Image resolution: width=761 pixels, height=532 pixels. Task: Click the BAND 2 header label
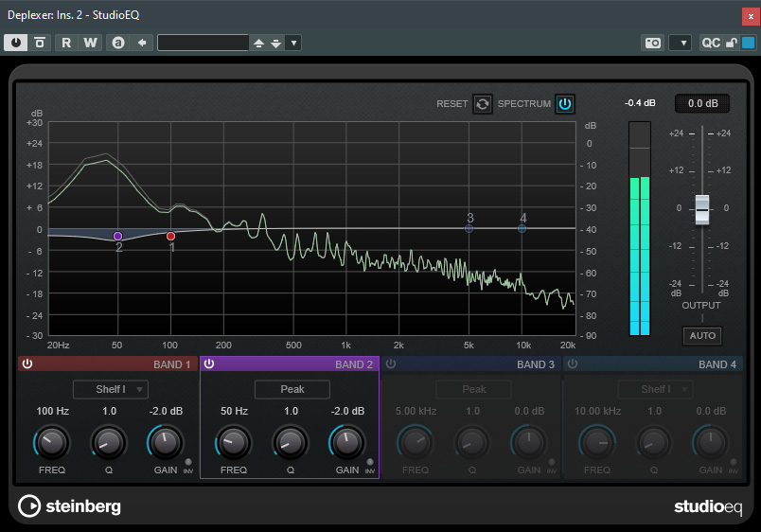coord(354,364)
